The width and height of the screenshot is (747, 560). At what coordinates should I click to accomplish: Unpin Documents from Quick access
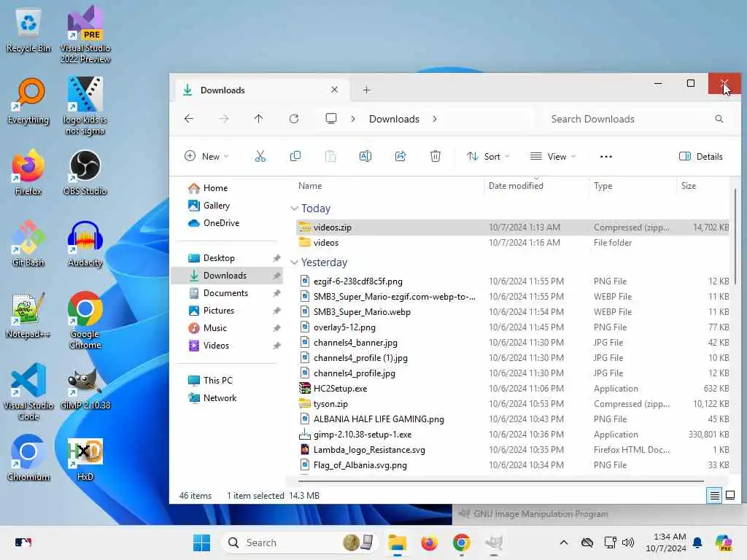point(276,293)
